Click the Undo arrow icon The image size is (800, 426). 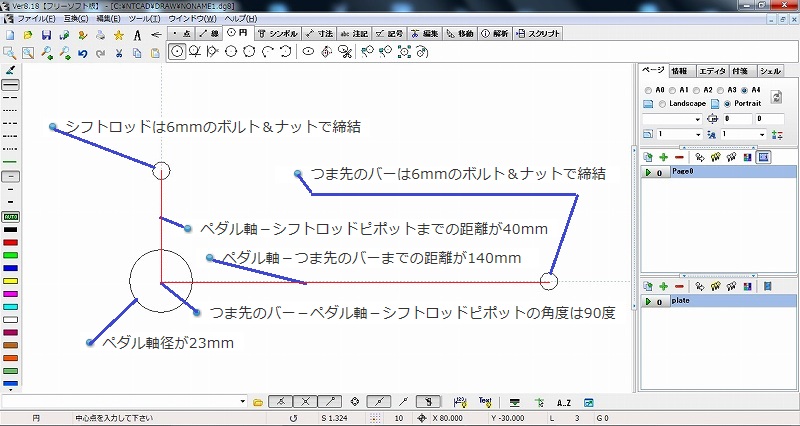pos(82,53)
